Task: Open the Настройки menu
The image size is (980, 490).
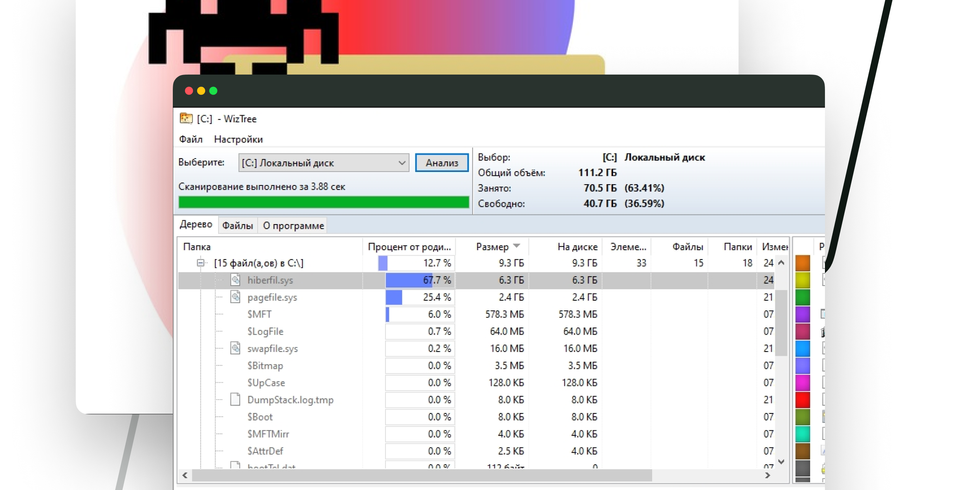Action: (238, 139)
